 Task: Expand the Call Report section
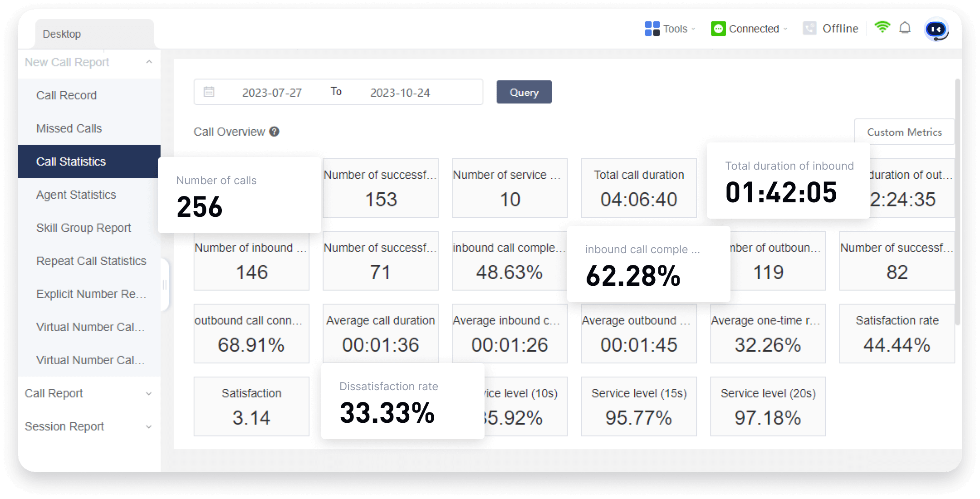149,394
